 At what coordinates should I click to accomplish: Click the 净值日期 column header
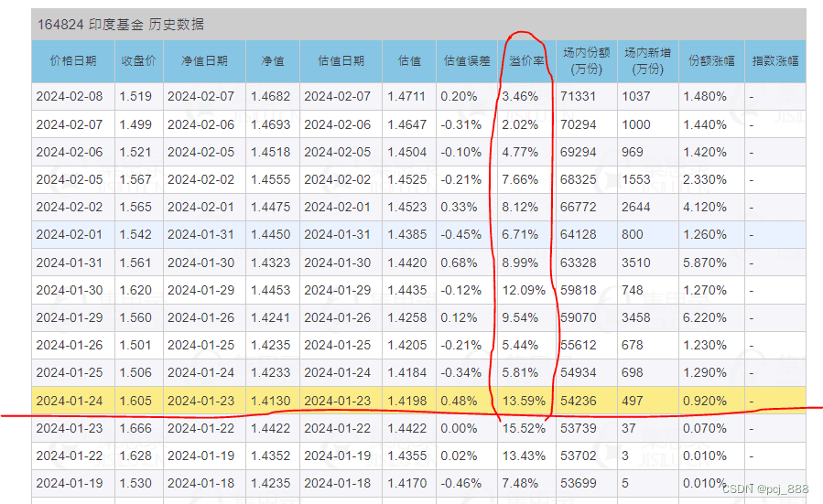click(205, 61)
